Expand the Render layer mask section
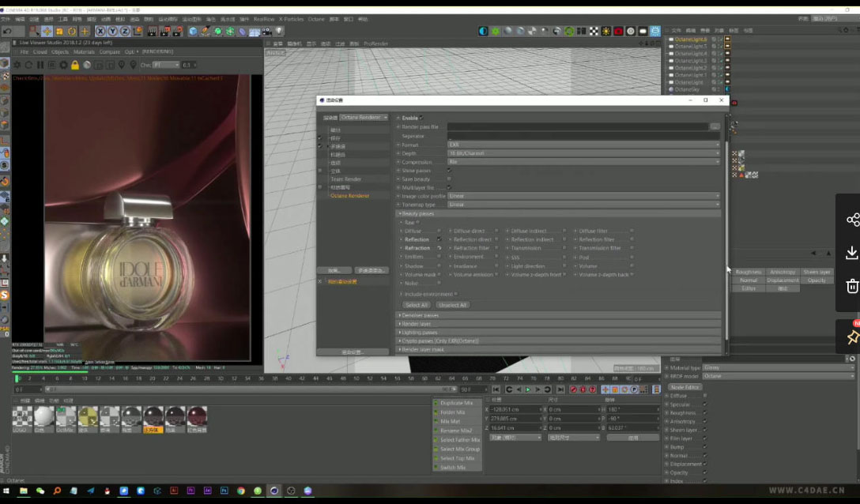Screen dimensions: 860x504 (x=558, y=349)
